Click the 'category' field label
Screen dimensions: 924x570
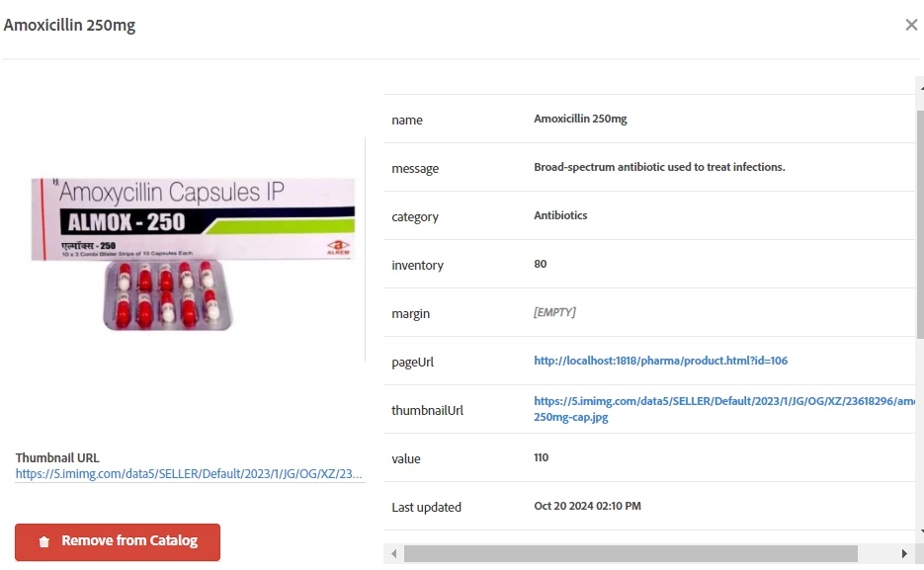pos(415,216)
